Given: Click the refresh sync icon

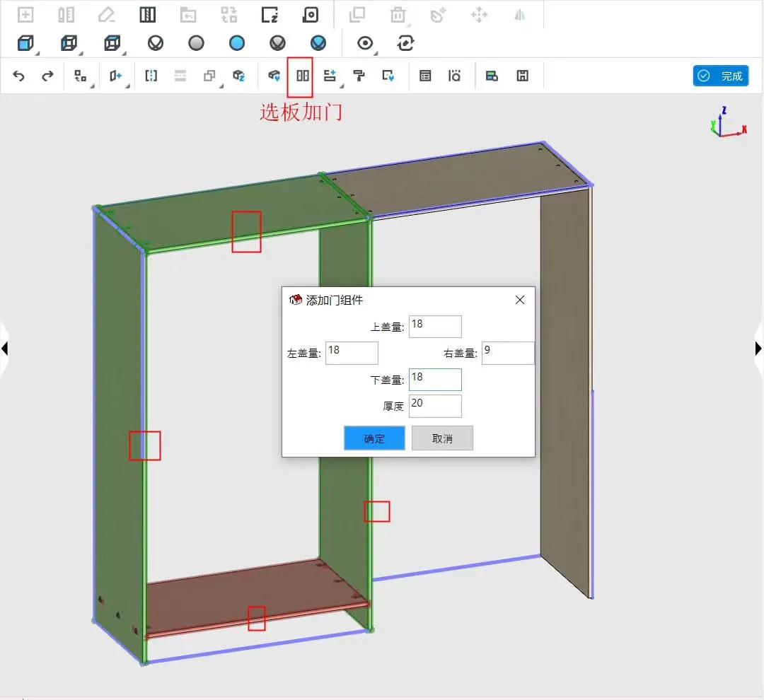Looking at the screenshot, I should [x=405, y=44].
